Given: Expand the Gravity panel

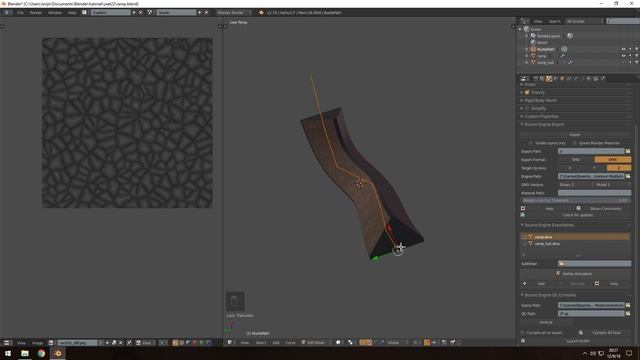Looking at the screenshot, I should (522, 92).
